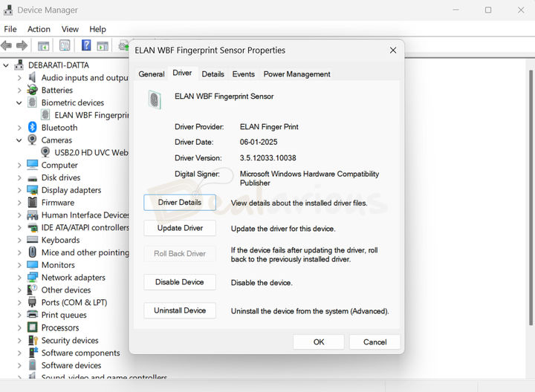Click the Network adapters category icon
Image resolution: width=535 pixels, height=392 pixels.
pyautogui.click(x=33, y=277)
